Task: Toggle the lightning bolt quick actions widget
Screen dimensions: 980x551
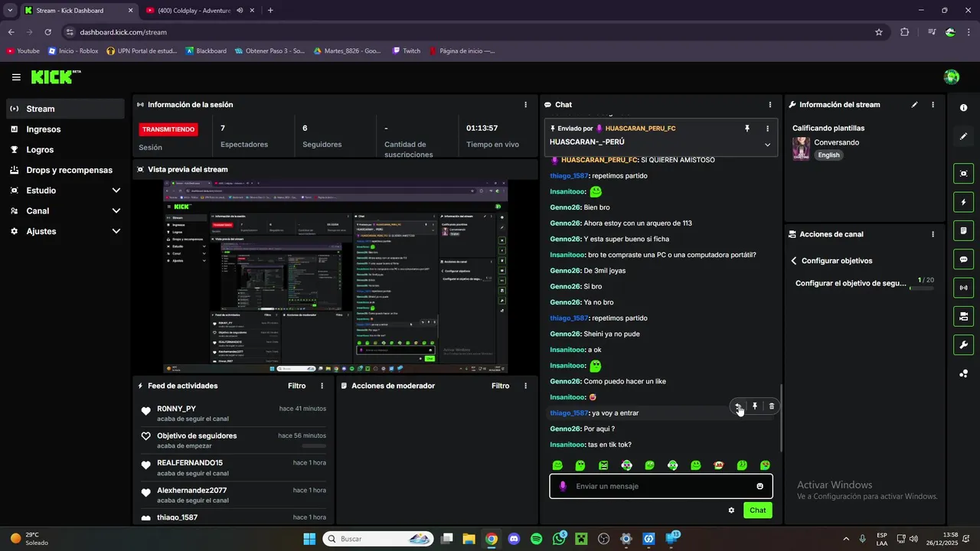Action: coord(963,202)
